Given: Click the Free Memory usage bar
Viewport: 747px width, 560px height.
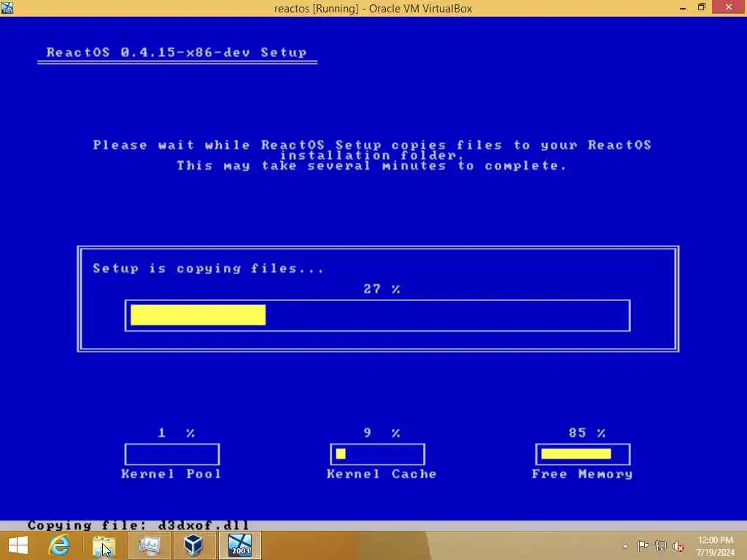Looking at the screenshot, I should click(x=583, y=454).
